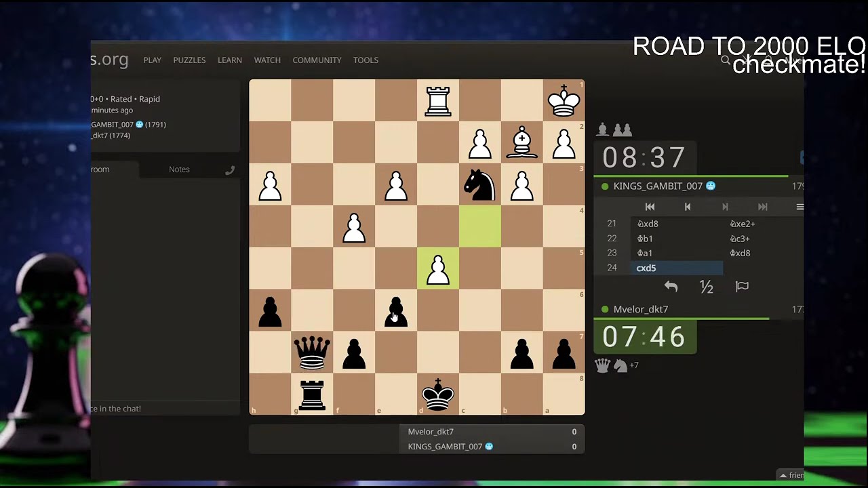Open the COMMUNITY menu
868x488 pixels.
(x=317, y=60)
